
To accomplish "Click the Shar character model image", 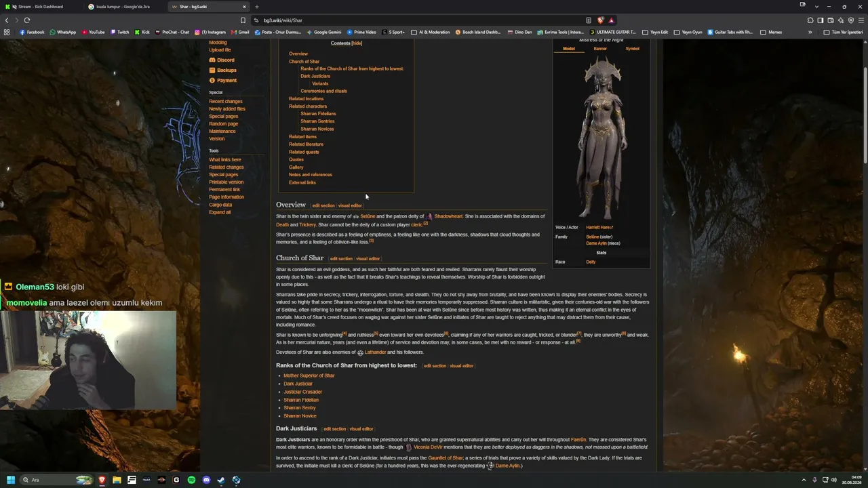I will [602, 138].
